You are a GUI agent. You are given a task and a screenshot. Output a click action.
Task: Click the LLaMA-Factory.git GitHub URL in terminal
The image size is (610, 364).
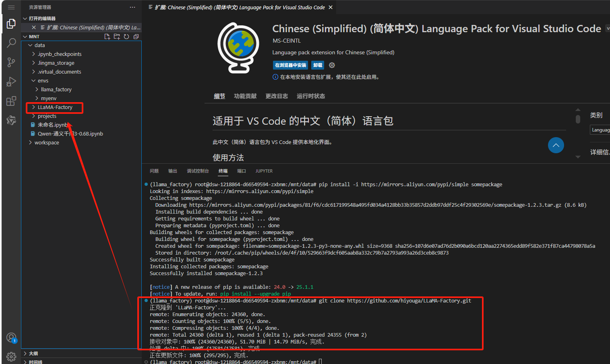(409, 301)
